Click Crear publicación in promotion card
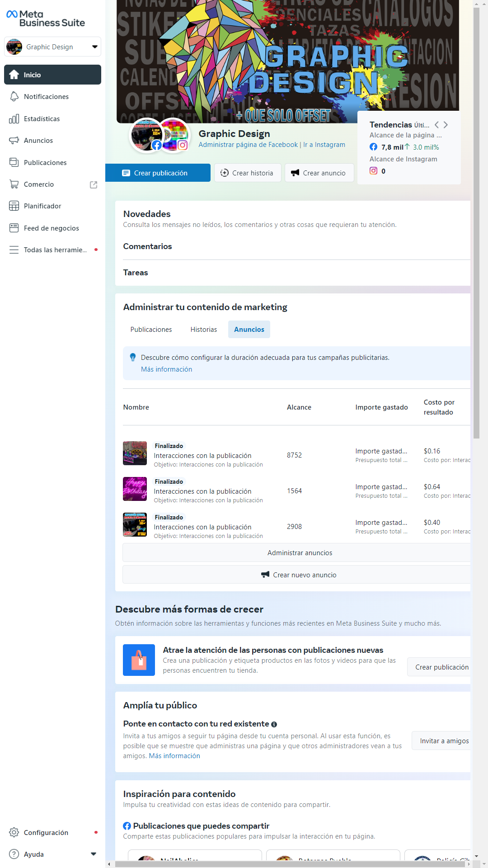 439,667
